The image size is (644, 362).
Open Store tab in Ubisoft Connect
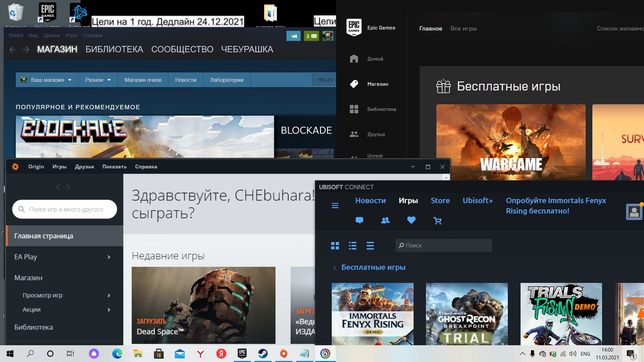coord(440,201)
